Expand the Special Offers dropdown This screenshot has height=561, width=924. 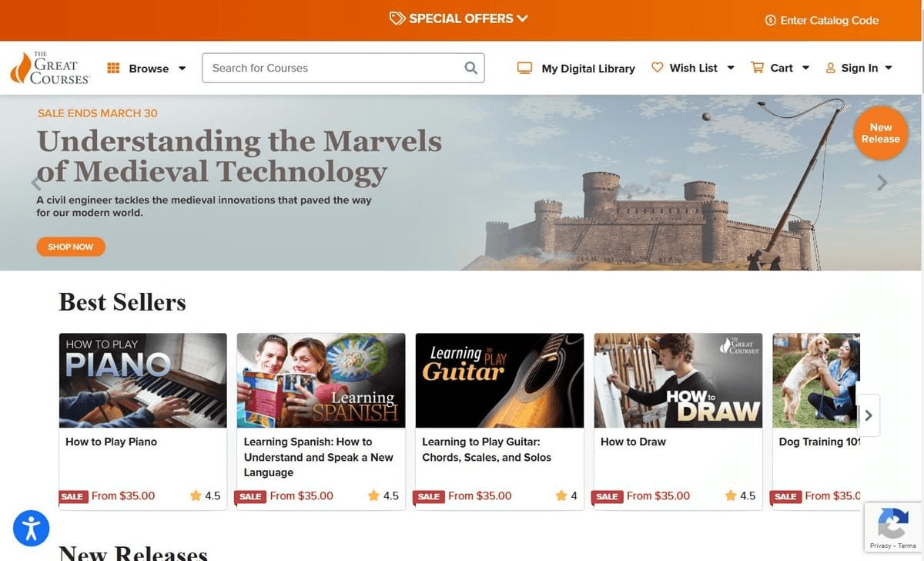(x=459, y=18)
